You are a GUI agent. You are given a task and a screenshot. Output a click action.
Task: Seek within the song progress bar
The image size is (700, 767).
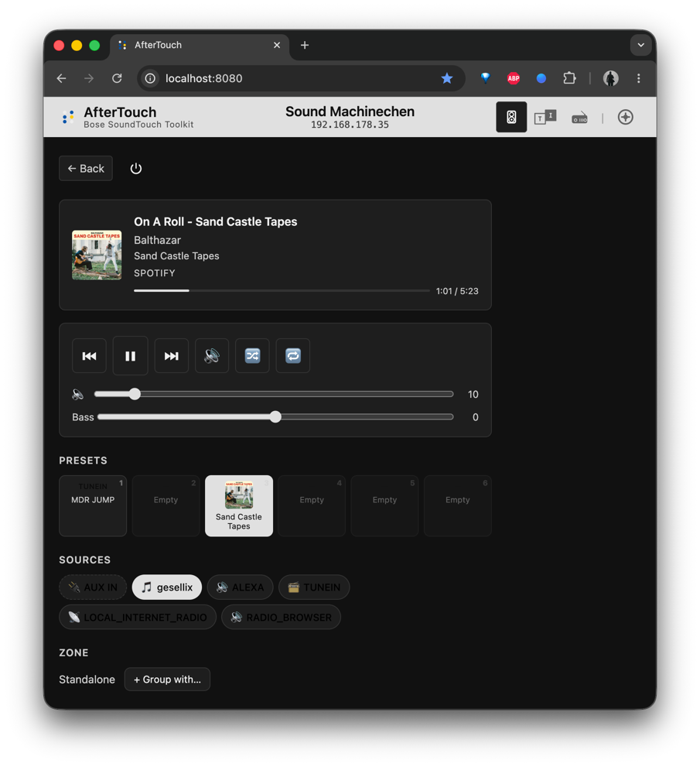(282, 290)
